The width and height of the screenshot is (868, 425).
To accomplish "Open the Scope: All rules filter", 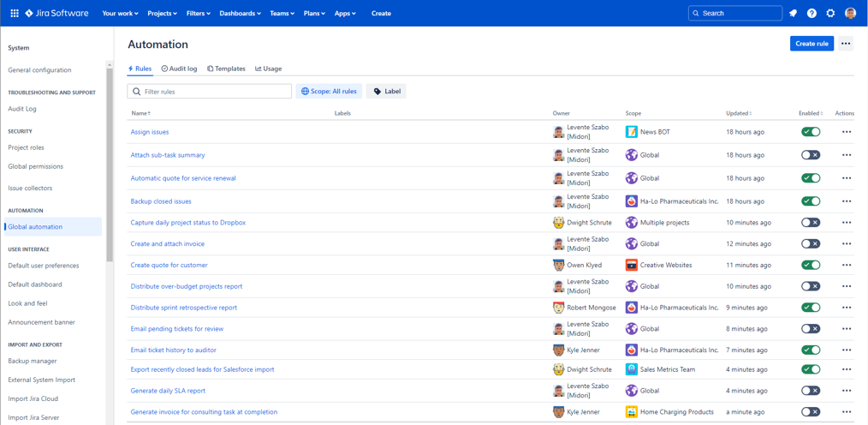I will (x=329, y=92).
